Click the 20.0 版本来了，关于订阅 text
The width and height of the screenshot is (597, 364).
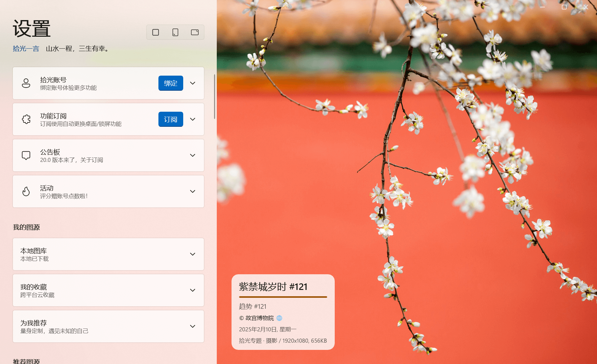click(x=72, y=160)
